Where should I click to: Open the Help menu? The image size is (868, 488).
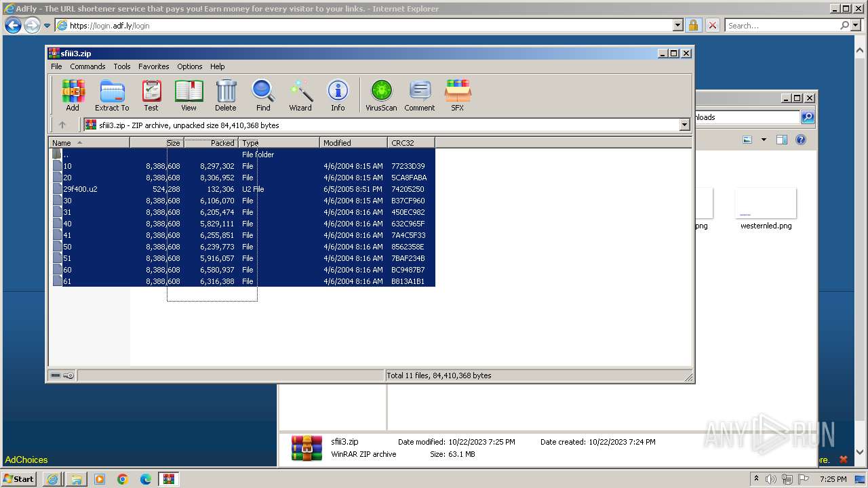point(217,66)
